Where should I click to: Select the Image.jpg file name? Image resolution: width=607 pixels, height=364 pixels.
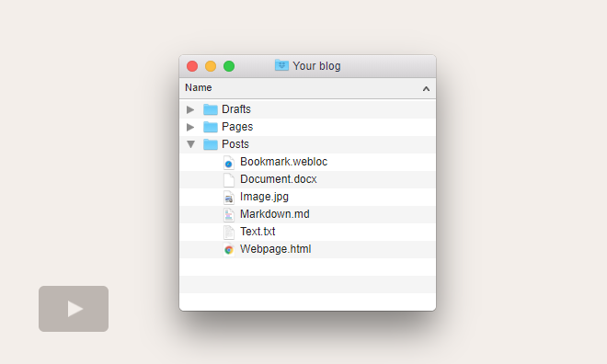point(264,197)
